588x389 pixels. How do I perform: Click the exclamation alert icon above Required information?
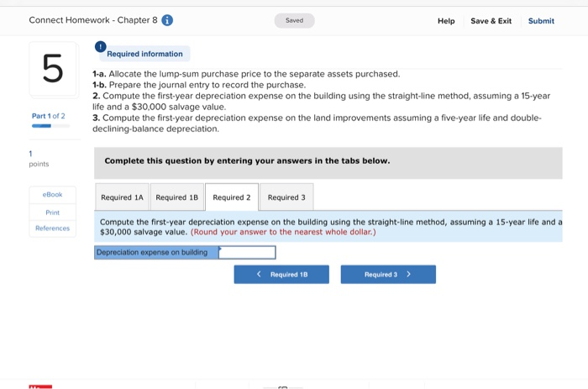[x=100, y=47]
